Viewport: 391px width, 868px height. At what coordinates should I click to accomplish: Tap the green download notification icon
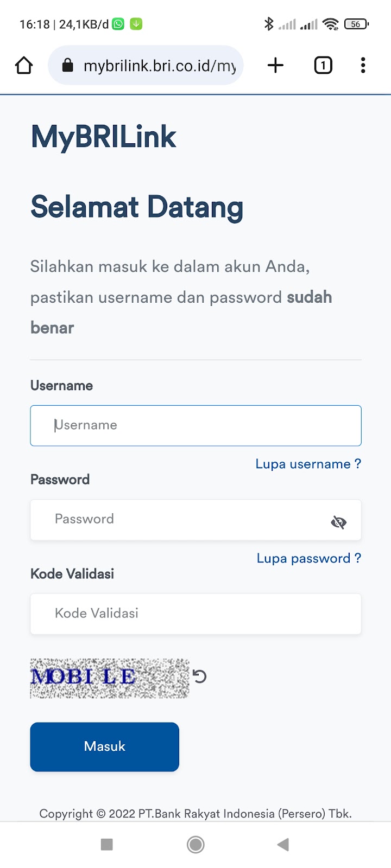(x=136, y=24)
